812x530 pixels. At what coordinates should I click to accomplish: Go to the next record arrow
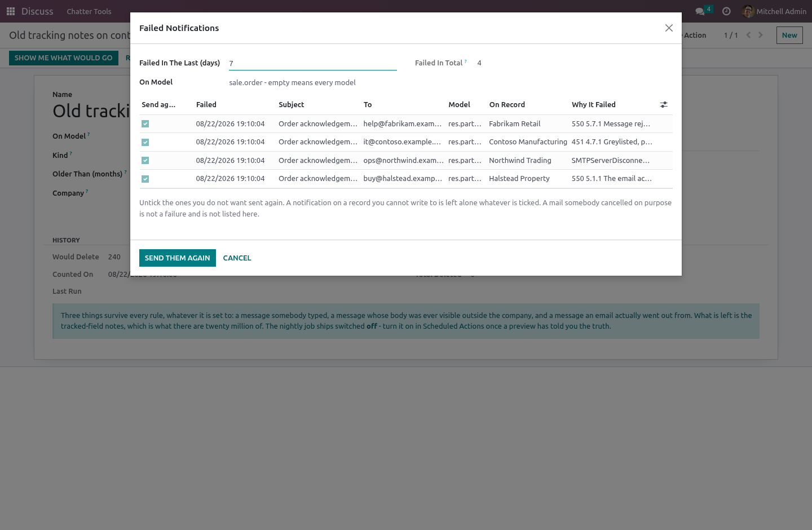[761, 35]
